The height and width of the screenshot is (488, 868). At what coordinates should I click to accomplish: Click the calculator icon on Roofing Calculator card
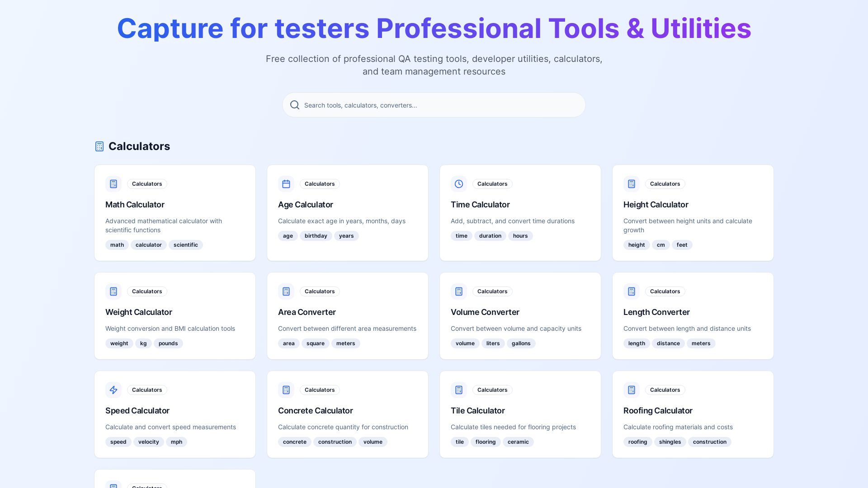tap(631, 390)
